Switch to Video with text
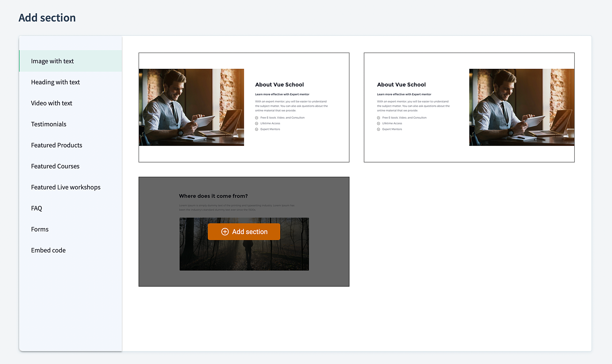 click(51, 103)
